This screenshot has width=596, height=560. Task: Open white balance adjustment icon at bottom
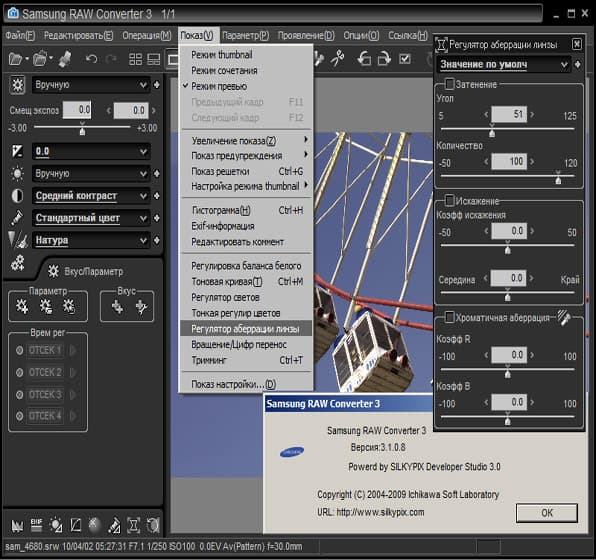(x=56, y=525)
